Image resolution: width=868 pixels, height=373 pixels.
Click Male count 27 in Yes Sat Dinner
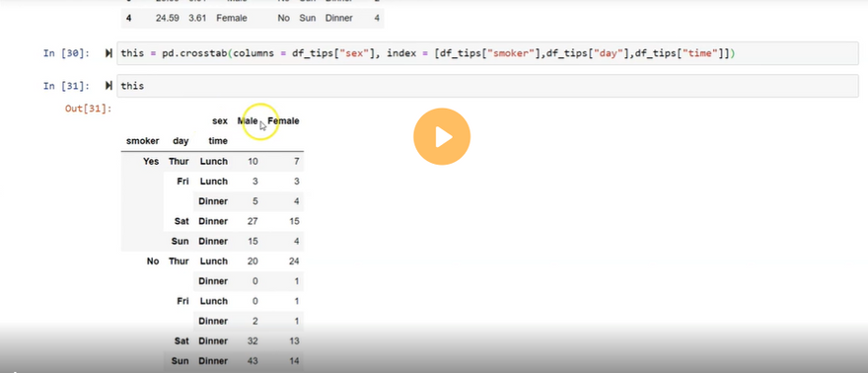coord(253,221)
